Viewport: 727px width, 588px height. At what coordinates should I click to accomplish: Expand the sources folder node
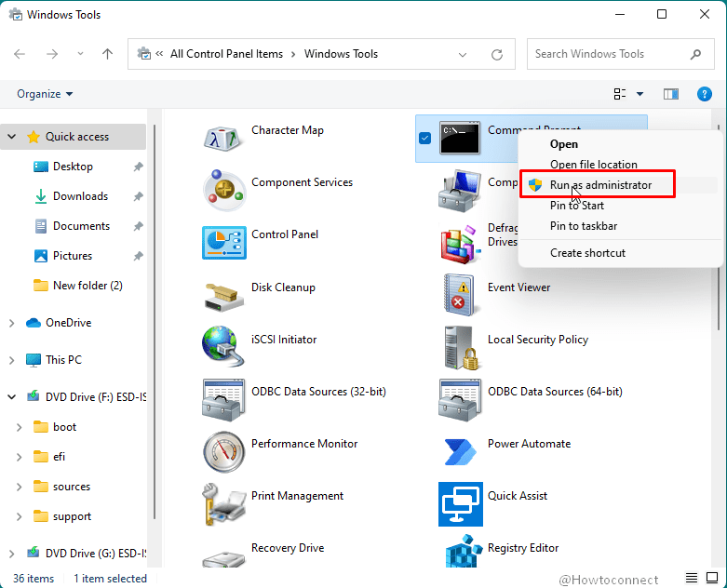(19, 487)
